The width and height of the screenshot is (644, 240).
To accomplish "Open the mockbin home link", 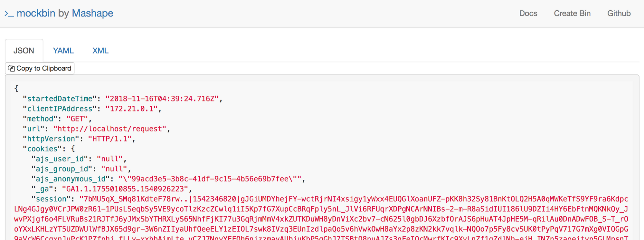I will pos(36,13).
